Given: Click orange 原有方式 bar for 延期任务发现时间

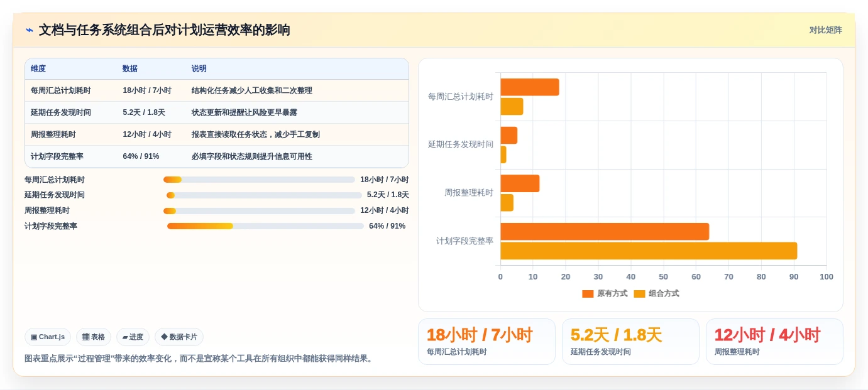Looking at the screenshot, I should [x=508, y=136].
